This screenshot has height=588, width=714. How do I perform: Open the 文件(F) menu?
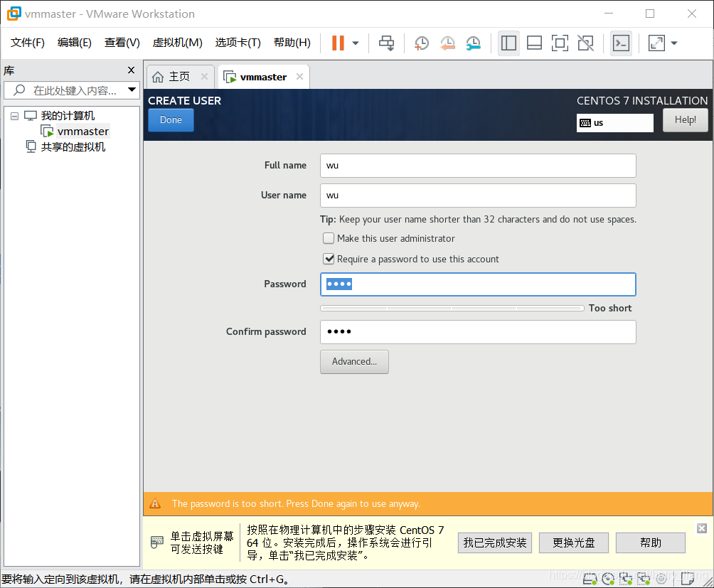point(27,43)
